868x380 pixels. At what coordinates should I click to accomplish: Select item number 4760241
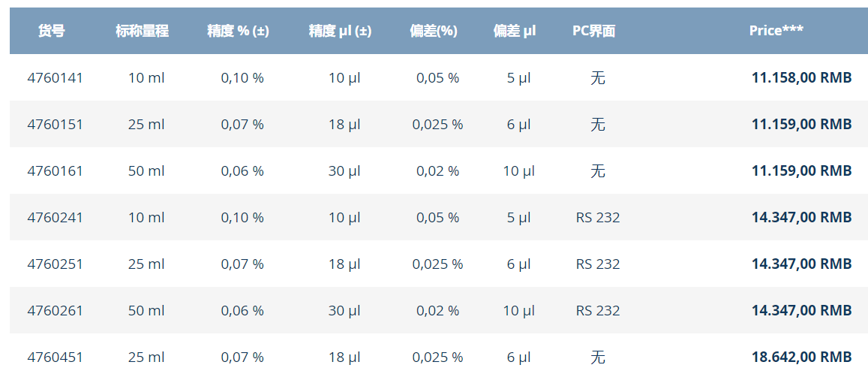click(x=55, y=218)
